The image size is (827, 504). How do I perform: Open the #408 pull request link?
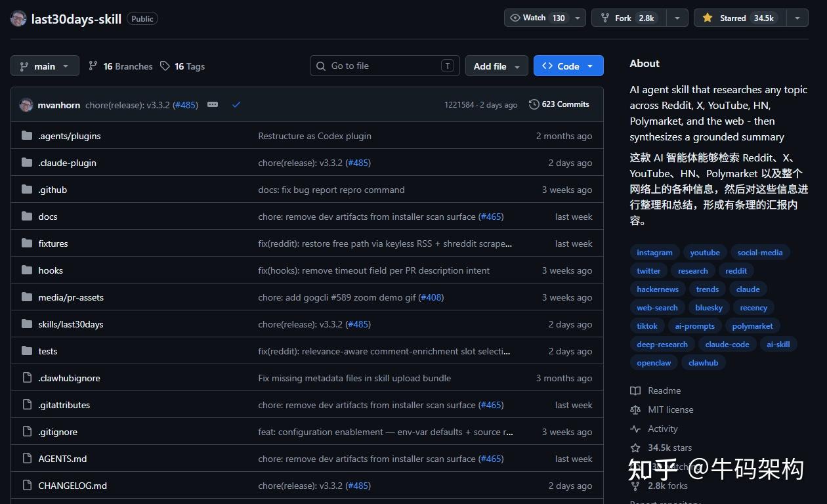click(431, 297)
